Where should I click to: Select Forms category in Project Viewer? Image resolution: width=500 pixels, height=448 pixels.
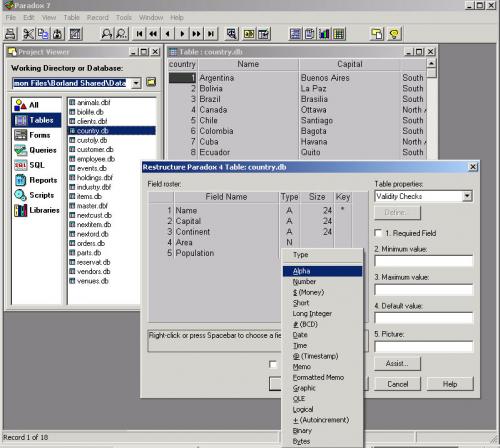coord(36,135)
